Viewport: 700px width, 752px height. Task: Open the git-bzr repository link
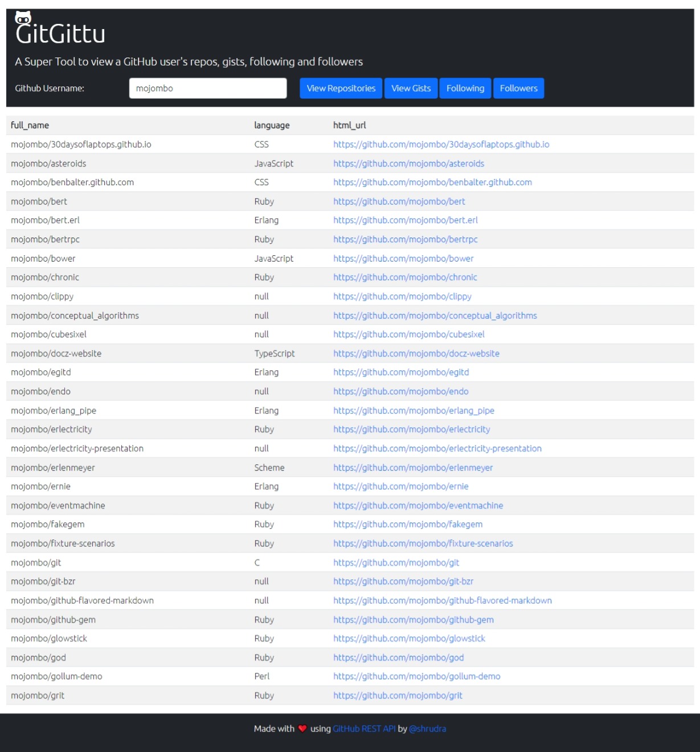(403, 582)
